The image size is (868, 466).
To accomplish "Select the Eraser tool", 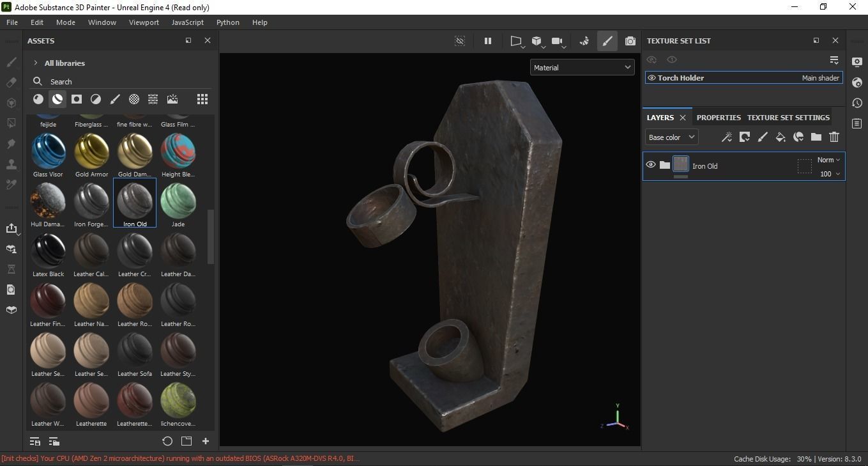I will 11,82.
